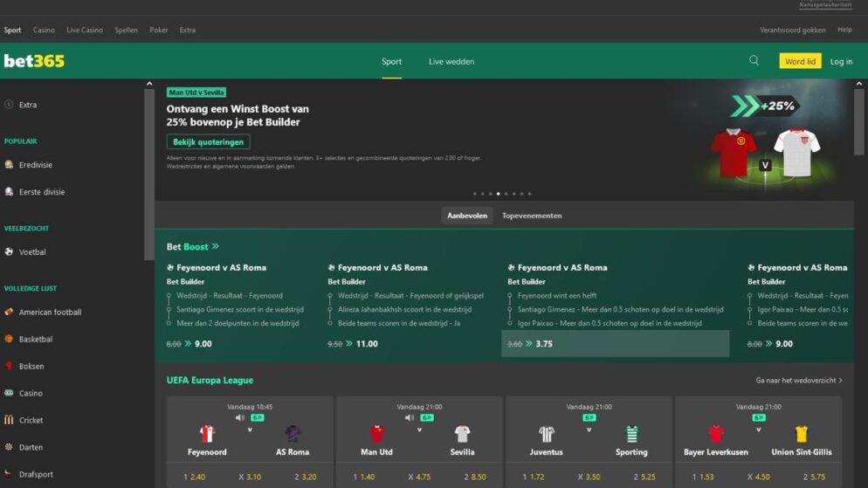This screenshot has width=868, height=488.
Task: Open the Help link
Action: point(844,30)
